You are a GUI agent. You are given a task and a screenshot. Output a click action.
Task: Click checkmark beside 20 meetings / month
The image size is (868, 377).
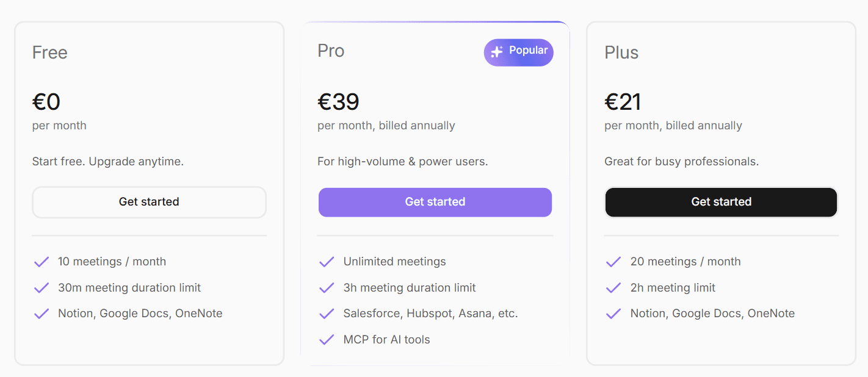613,262
